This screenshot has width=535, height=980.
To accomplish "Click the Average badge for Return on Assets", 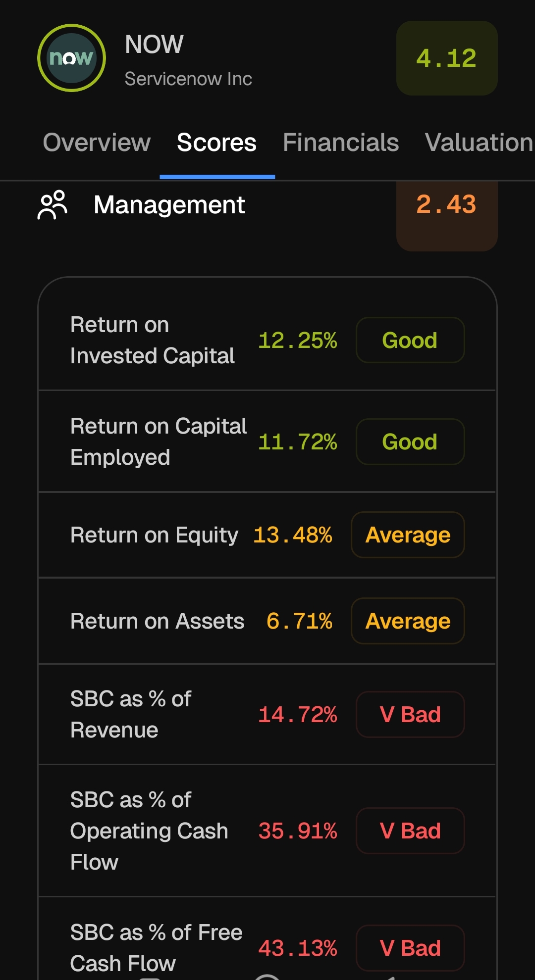I will pyautogui.click(x=408, y=621).
